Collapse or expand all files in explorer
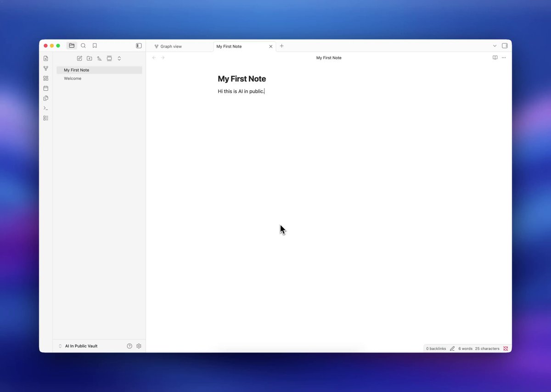Screen dimensions: 551x392 pos(119,58)
